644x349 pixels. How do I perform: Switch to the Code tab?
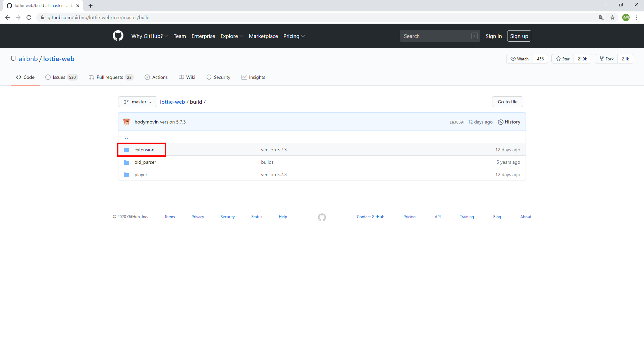25,77
